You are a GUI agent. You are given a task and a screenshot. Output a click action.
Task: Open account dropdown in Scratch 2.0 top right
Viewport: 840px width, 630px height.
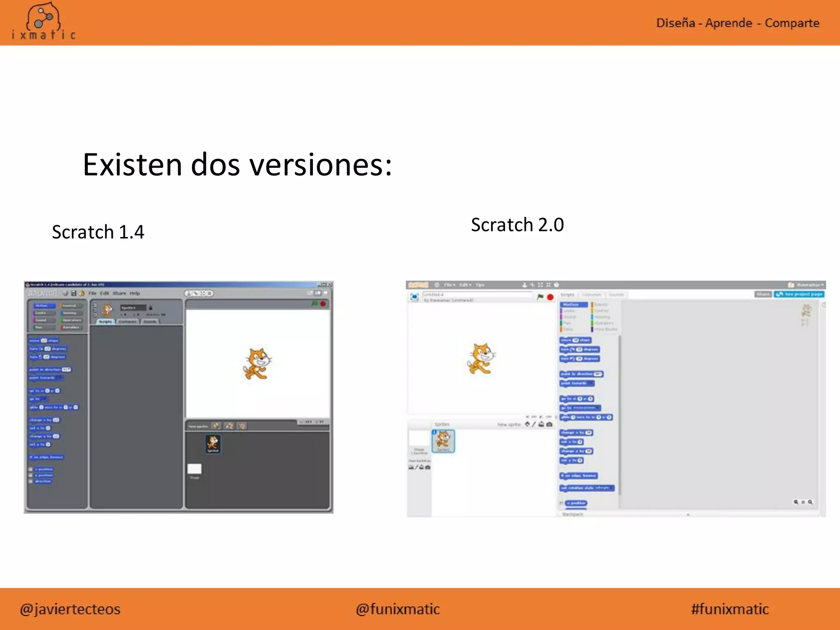(806, 285)
